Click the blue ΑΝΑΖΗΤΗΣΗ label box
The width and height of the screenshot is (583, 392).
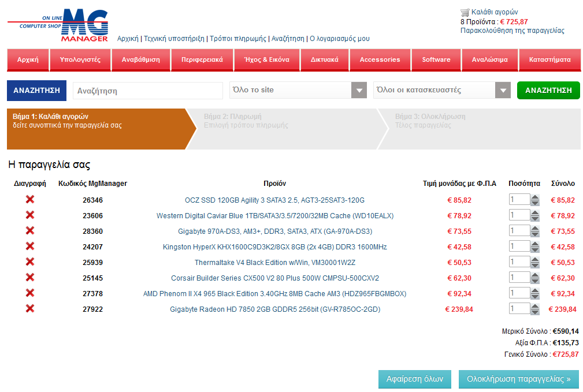[37, 90]
